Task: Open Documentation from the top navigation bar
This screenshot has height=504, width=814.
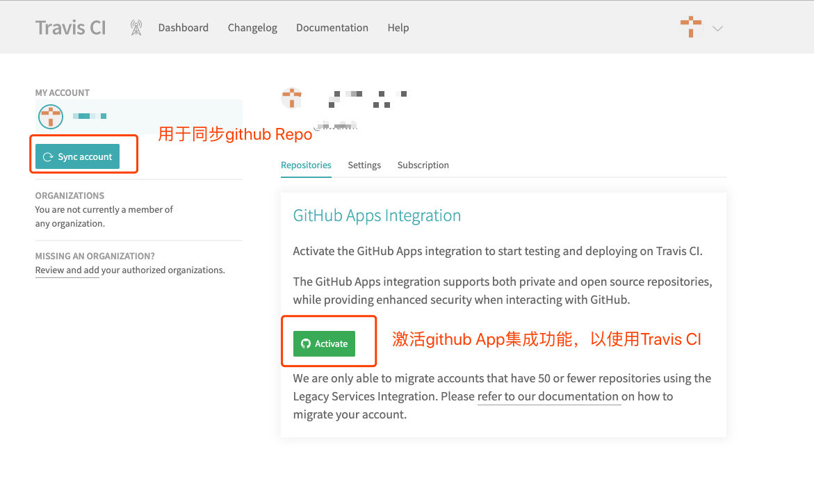Action: [332, 28]
